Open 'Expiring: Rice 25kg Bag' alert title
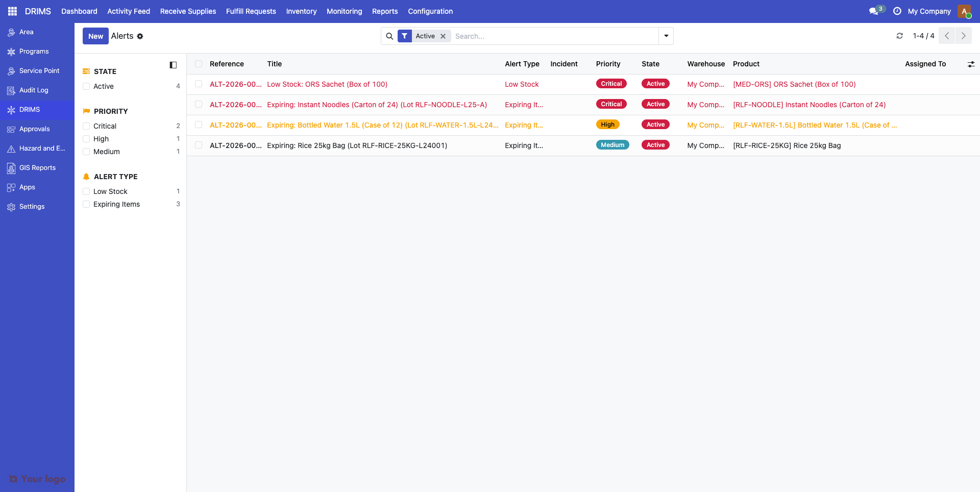 (357, 145)
